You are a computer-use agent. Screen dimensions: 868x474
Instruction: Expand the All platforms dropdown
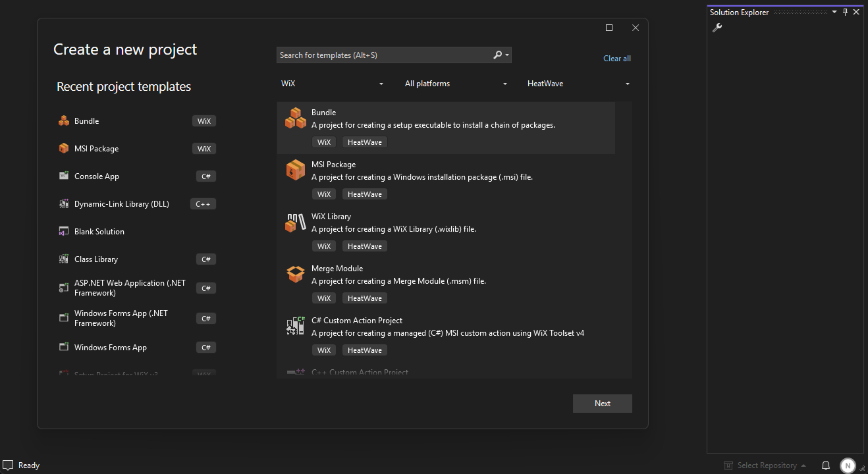click(456, 84)
